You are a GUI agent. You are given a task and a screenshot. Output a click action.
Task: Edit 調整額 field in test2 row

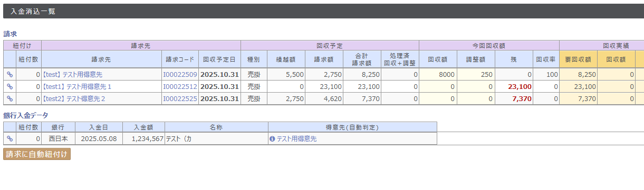pyautogui.click(x=476, y=98)
